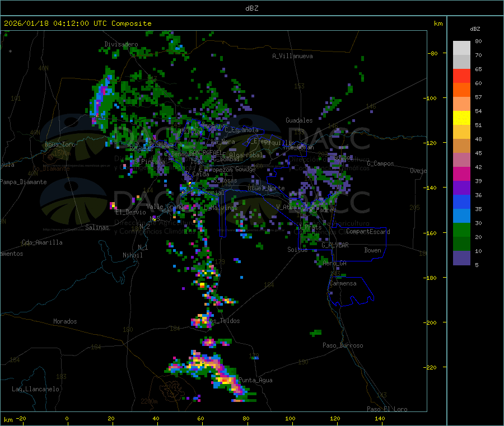Screen dimensions: 504x426
Task: Click the light blue 30-35 dBZ legend swatch
Action: click(x=461, y=216)
